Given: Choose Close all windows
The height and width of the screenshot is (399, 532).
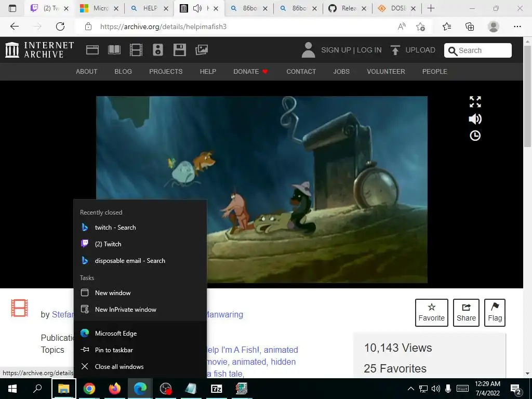Looking at the screenshot, I should [140, 366].
